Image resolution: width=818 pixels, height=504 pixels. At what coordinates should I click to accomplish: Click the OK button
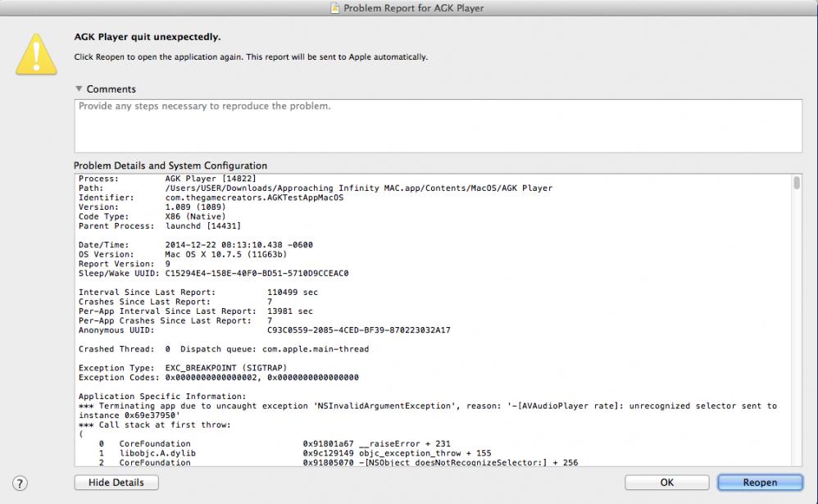point(666,483)
